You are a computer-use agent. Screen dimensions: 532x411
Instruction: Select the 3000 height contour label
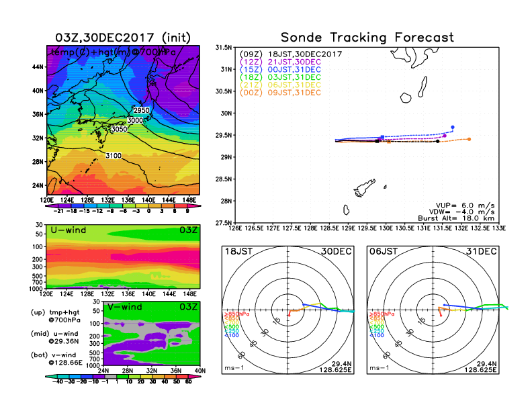pyautogui.click(x=135, y=120)
